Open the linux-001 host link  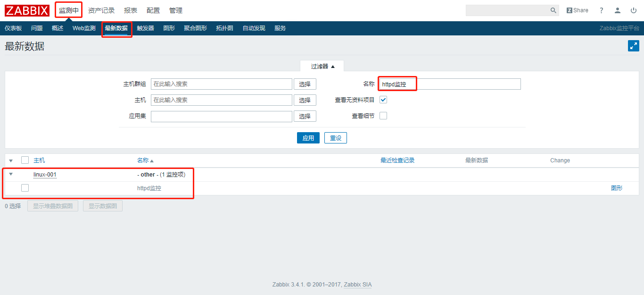45,175
